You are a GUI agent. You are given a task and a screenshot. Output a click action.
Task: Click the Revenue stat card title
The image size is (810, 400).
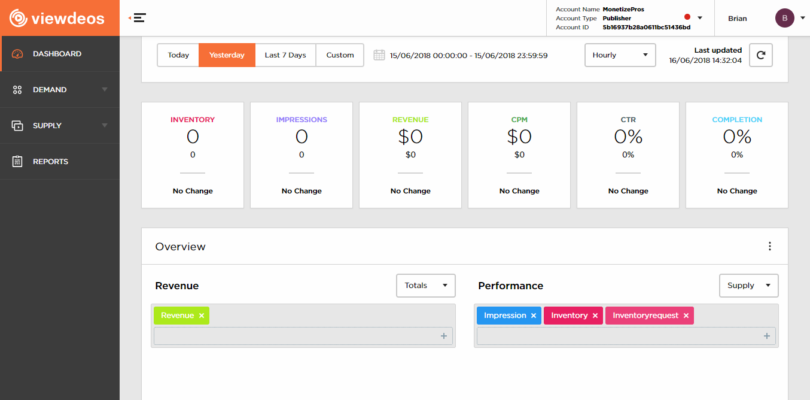410,120
